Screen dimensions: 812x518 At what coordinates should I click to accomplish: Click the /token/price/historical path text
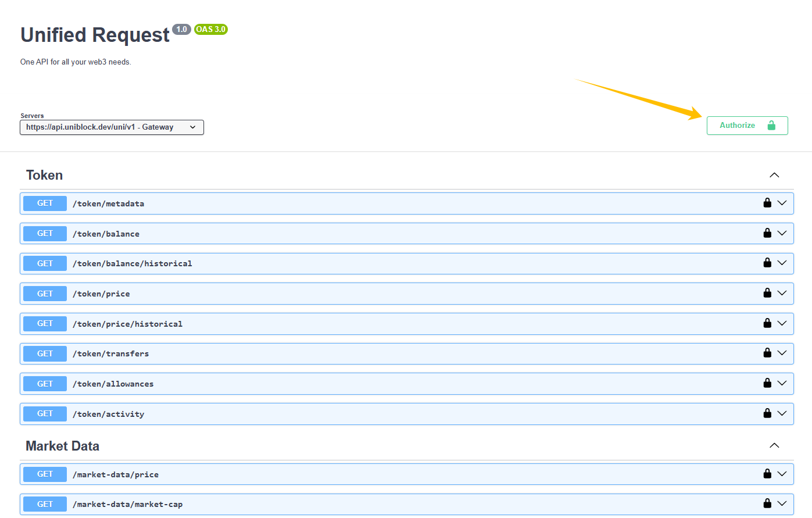(x=127, y=324)
